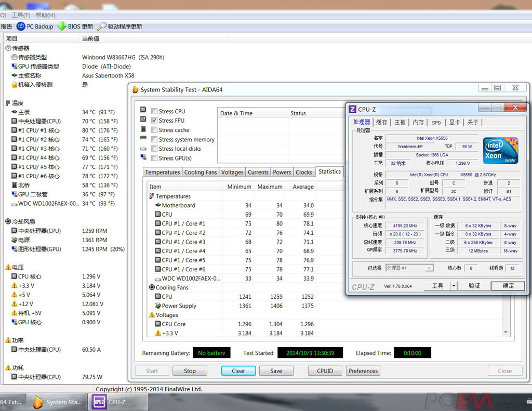This screenshot has height=411, width=532.
Task: Open the 帮助(H) menu
Action: click(46, 15)
